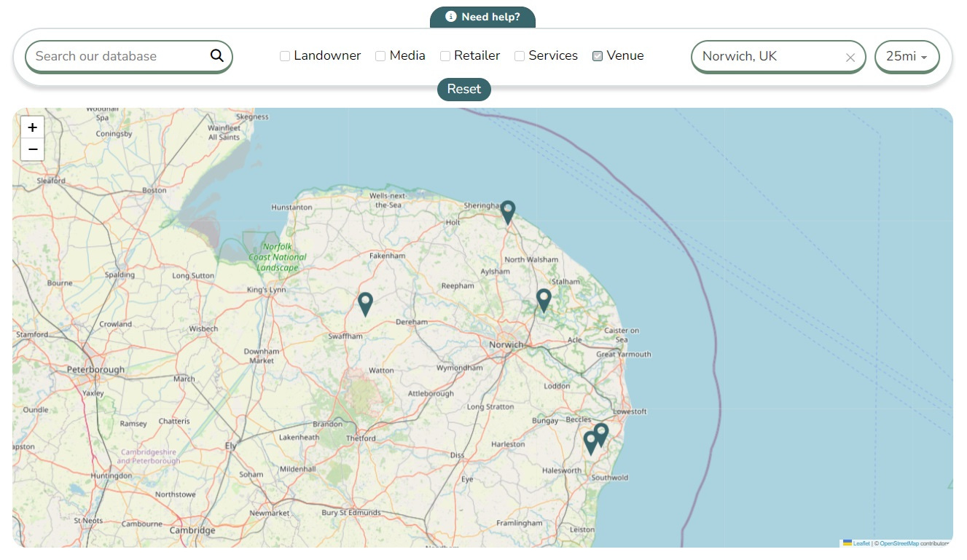Enable the Media filter checkbox
Viewport: 967px width, 560px height.
point(380,56)
